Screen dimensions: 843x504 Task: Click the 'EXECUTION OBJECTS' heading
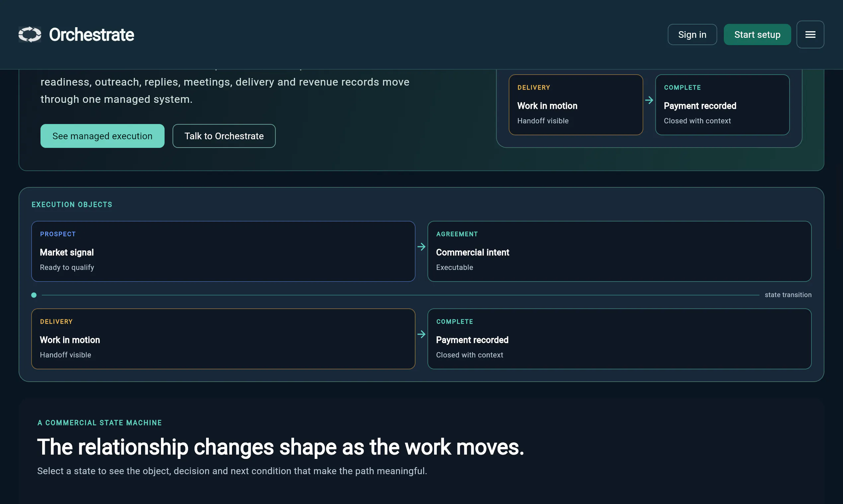[72, 205]
